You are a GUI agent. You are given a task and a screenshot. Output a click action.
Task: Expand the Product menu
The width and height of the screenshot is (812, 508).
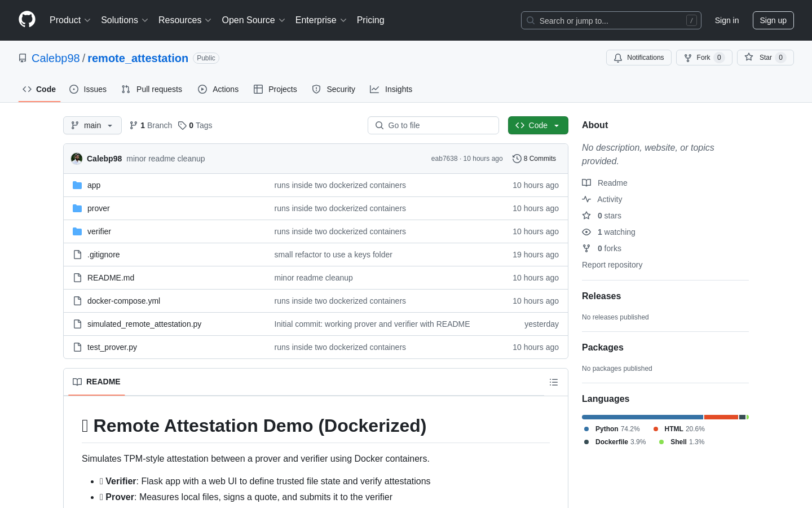tap(70, 20)
